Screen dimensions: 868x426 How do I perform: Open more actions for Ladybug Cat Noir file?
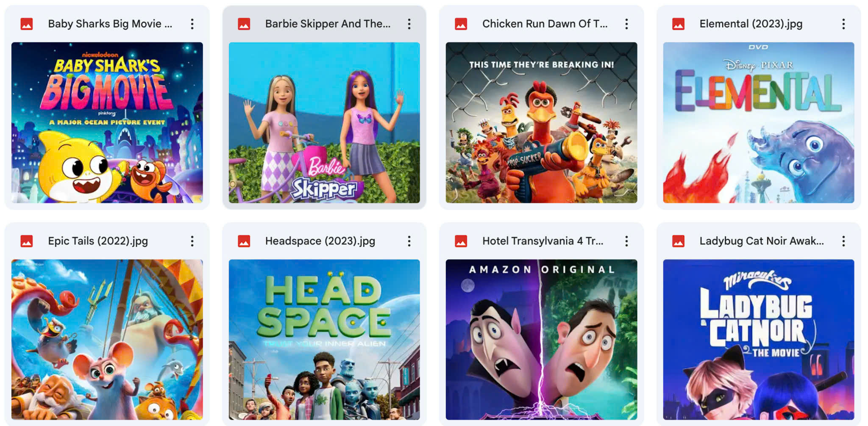[x=843, y=241]
